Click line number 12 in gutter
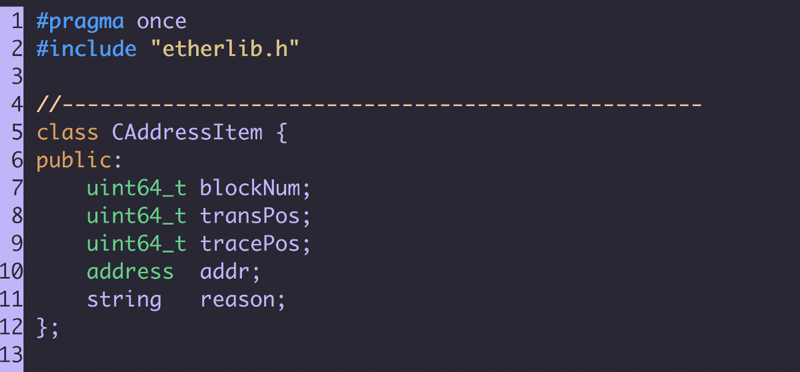The image size is (800, 372). click(x=11, y=327)
